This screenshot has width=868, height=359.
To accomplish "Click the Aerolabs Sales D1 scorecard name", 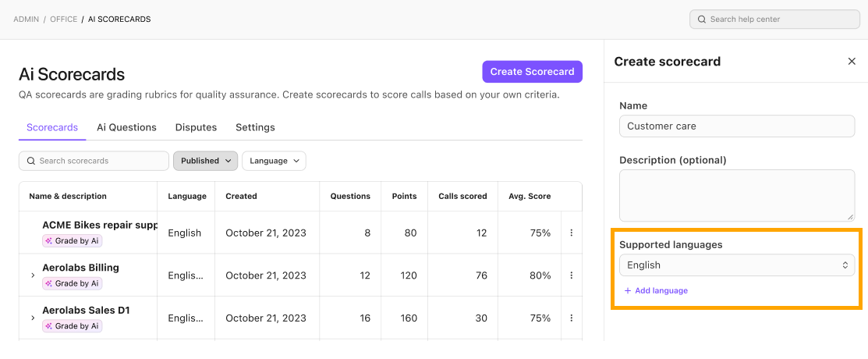I will [86, 311].
